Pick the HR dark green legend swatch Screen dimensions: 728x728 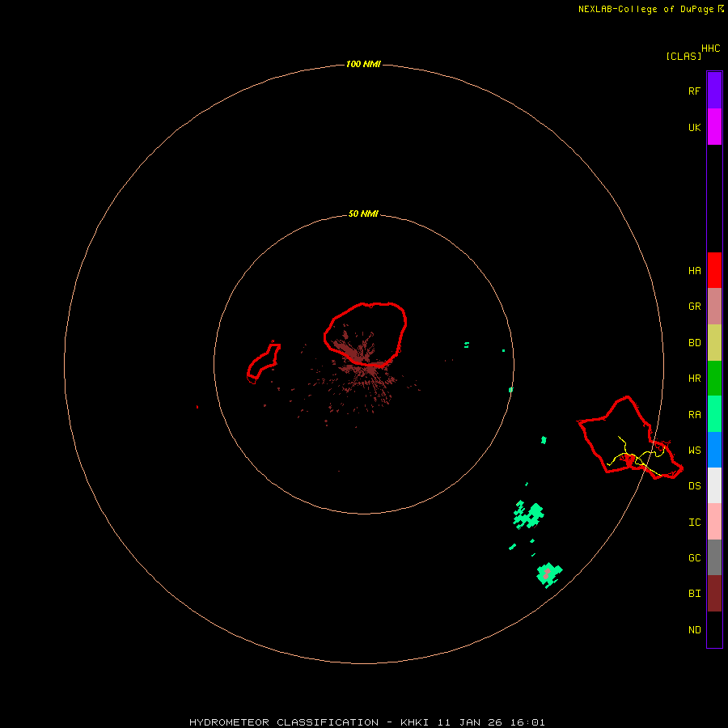click(x=714, y=379)
